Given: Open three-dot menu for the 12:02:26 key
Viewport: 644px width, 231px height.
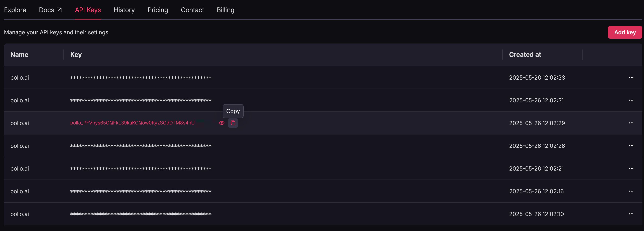Looking at the screenshot, I should coord(631,146).
